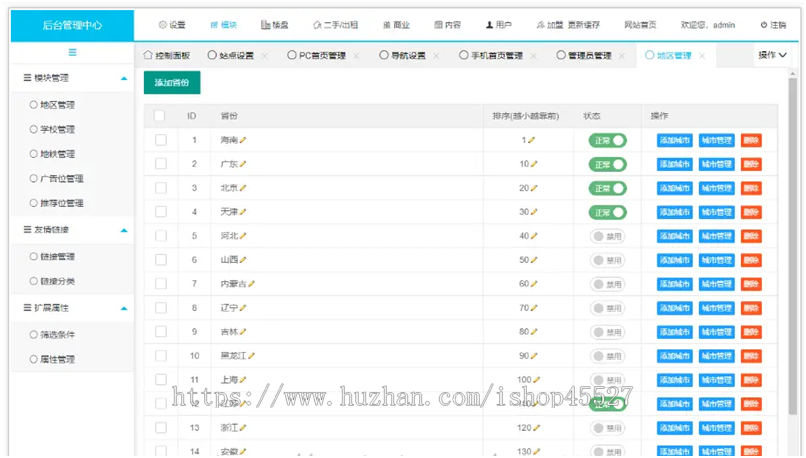
Task: Open the 操作 tab actions dropdown
Action: point(772,55)
